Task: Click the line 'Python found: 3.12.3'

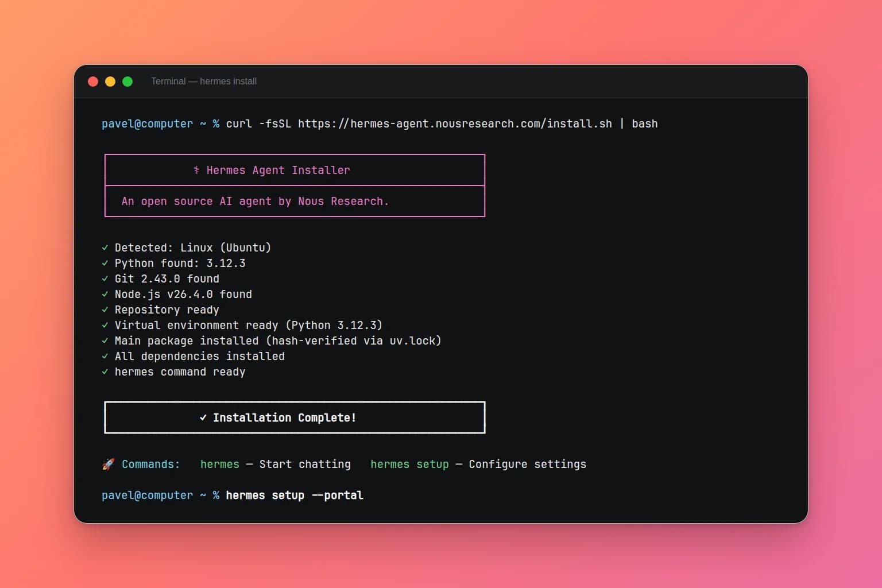Action: pyautogui.click(x=180, y=264)
